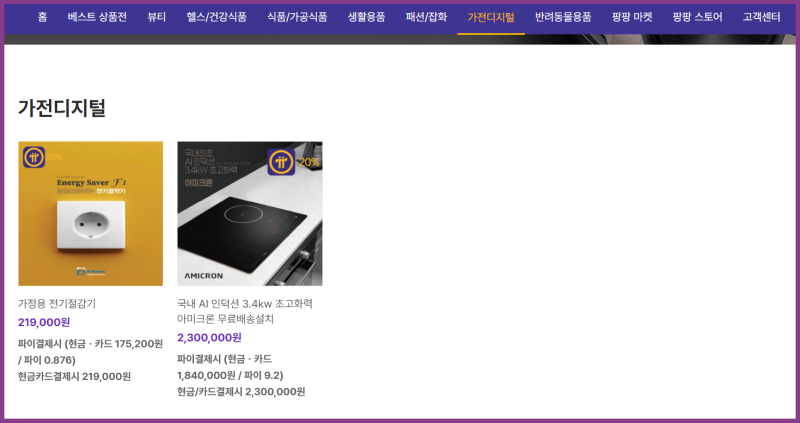
Task: Select 헬스/건강식품 in navigation
Action: (216, 17)
